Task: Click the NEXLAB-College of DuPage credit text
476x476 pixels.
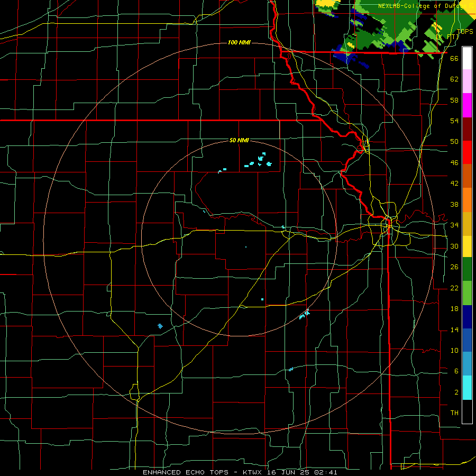Action: point(427,6)
